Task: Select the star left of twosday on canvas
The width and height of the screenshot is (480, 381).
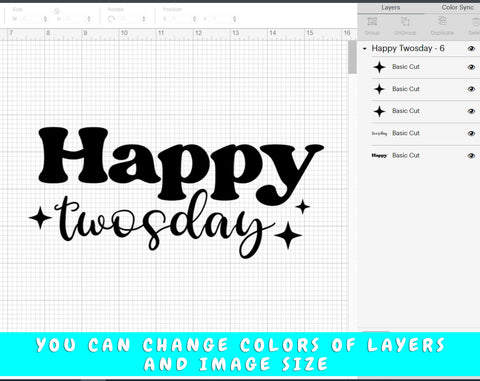Action: [40, 218]
